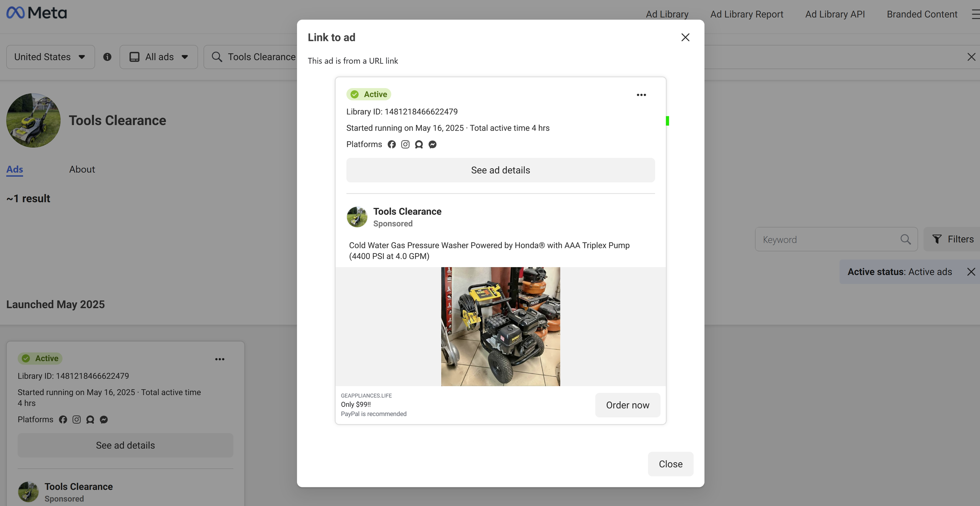Close the Link to ad dialog with X
Screen dimensions: 980x506
point(685,37)
